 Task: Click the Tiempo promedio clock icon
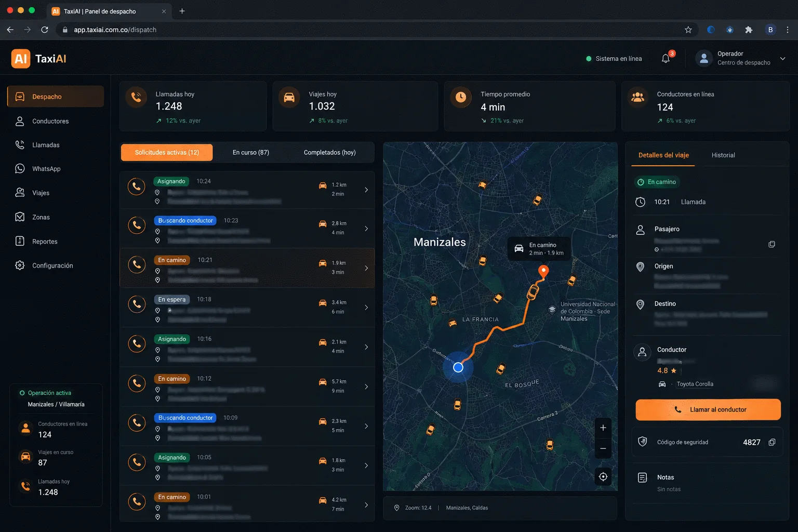461,97
